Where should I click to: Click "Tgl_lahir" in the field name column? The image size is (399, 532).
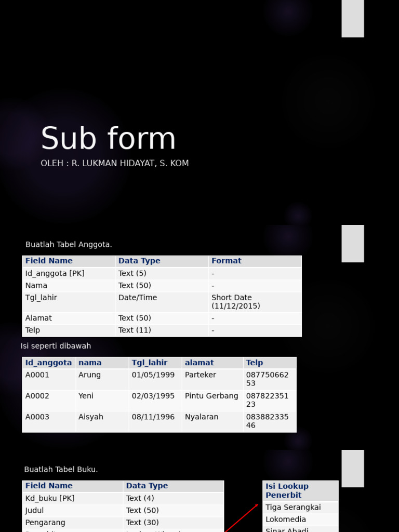[x=41, y=298]
